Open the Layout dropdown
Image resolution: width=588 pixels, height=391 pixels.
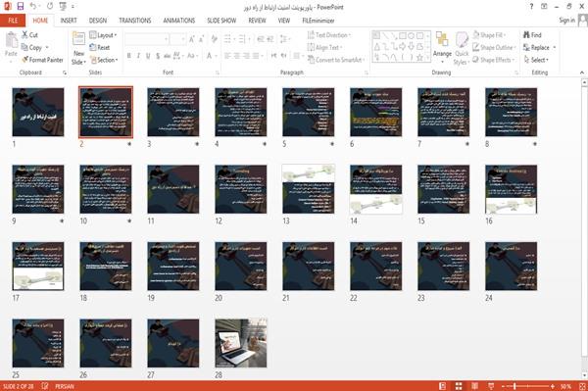point(103,35)
